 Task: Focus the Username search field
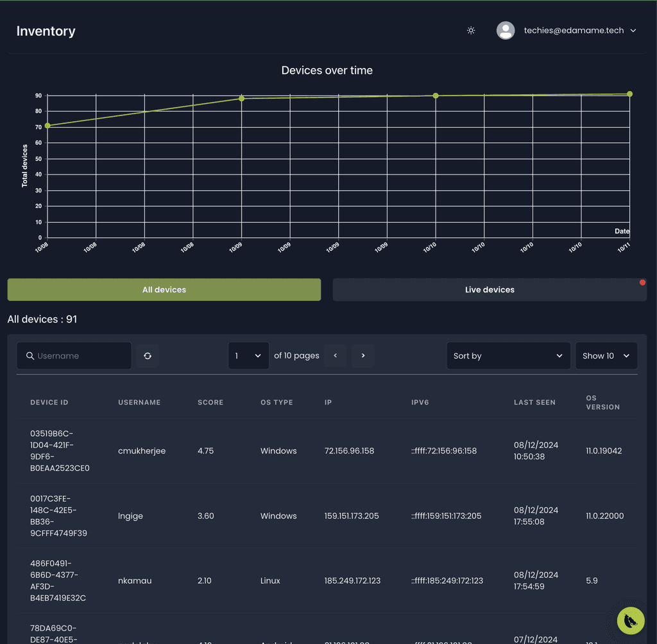click(x=74, y=356)
